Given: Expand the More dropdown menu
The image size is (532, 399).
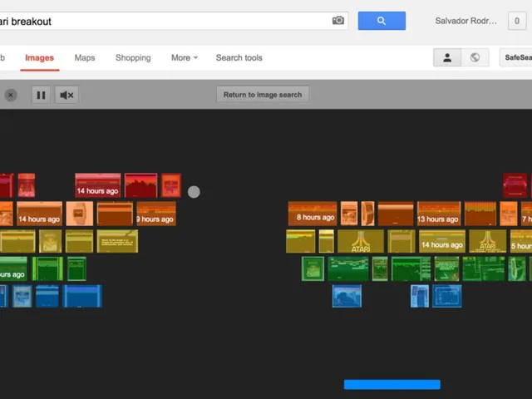Looking at the screenshot, I should click(x=185, y=57).
